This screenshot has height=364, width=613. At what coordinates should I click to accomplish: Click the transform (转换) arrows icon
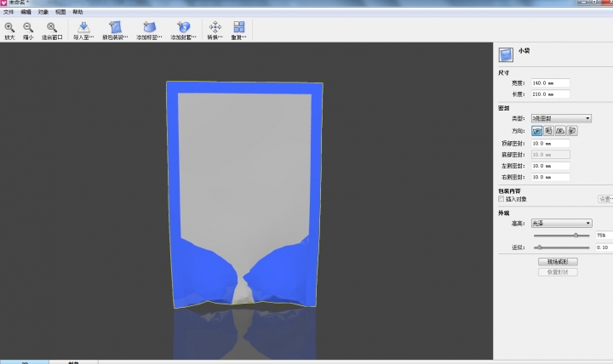[215, 28]
